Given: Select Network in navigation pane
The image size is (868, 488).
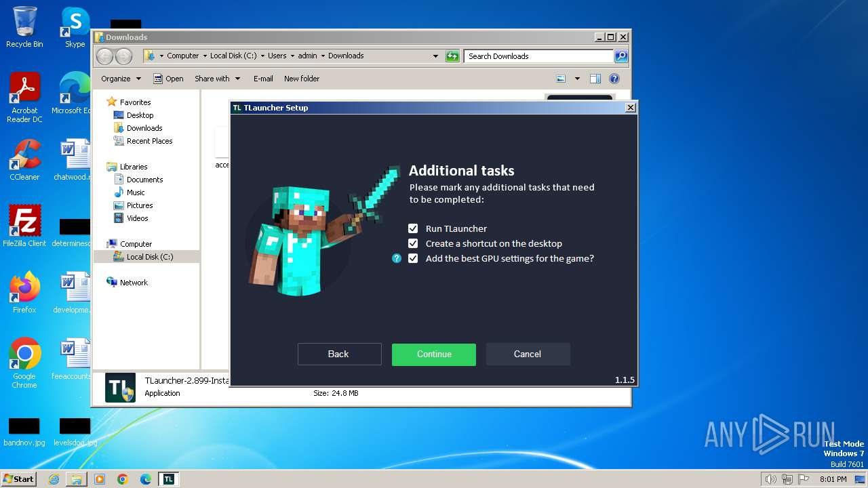Looking at the screenshot, I should (x=134, y=283).
